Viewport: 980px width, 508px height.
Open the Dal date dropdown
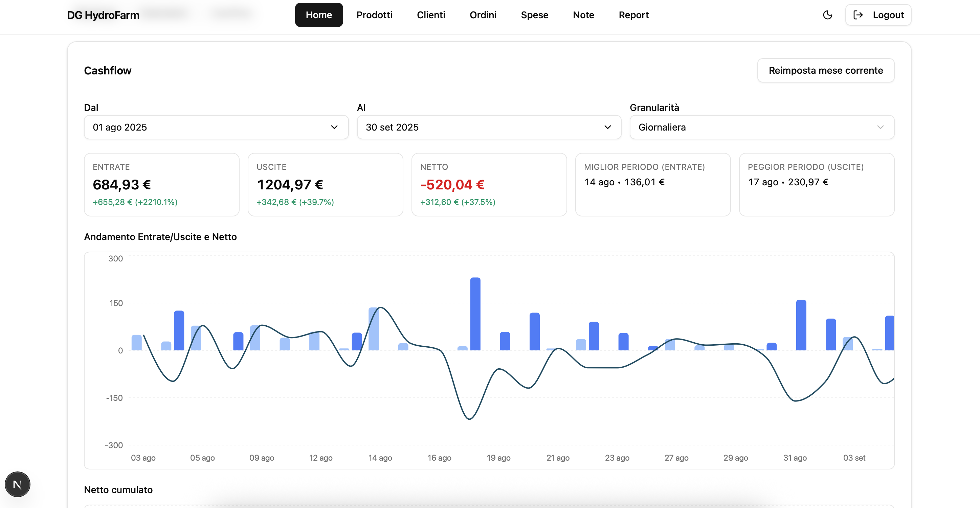[216, 127]
